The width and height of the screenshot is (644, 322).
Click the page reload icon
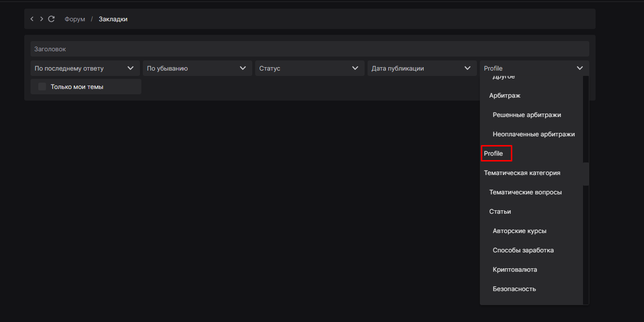pos(51,19)
